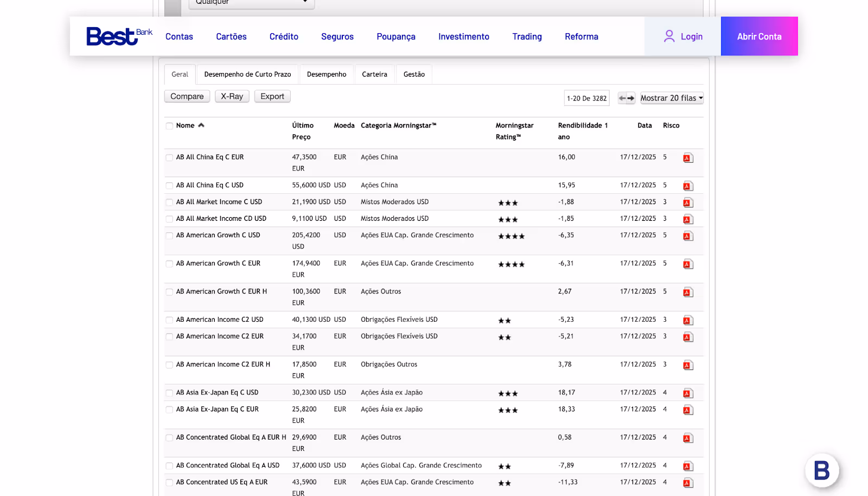Switch to the Carteira tab
Viewport: 868px width, 496px height.
tap(375, 74)
